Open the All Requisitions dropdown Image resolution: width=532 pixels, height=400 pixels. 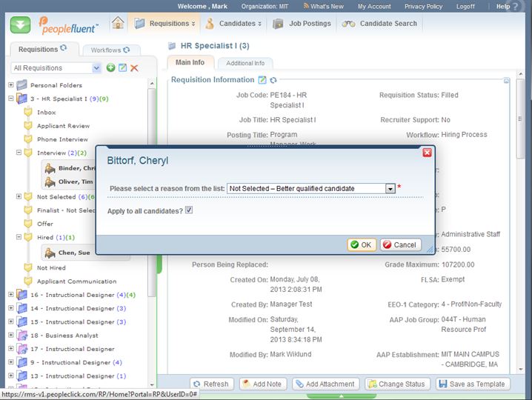point(96,68)
